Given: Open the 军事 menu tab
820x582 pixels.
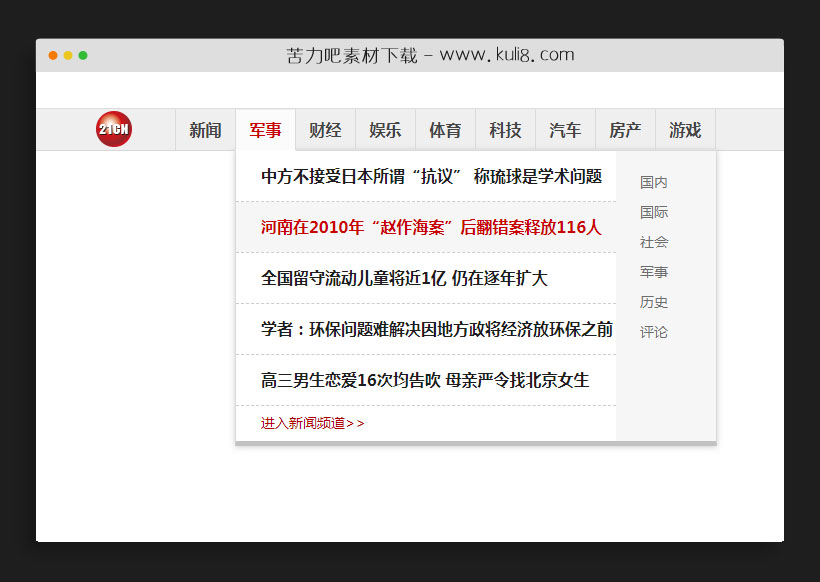Looking at the screenshot, I should coord(265,129).
